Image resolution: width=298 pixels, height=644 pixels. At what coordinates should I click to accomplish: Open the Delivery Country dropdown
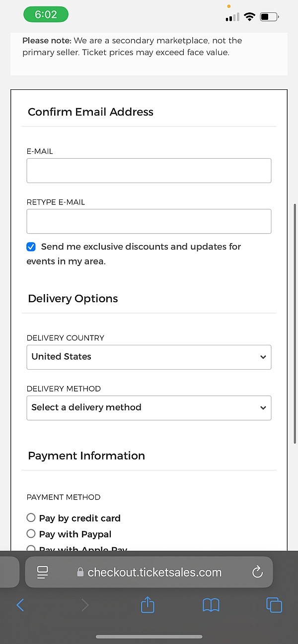coord(149,357)
